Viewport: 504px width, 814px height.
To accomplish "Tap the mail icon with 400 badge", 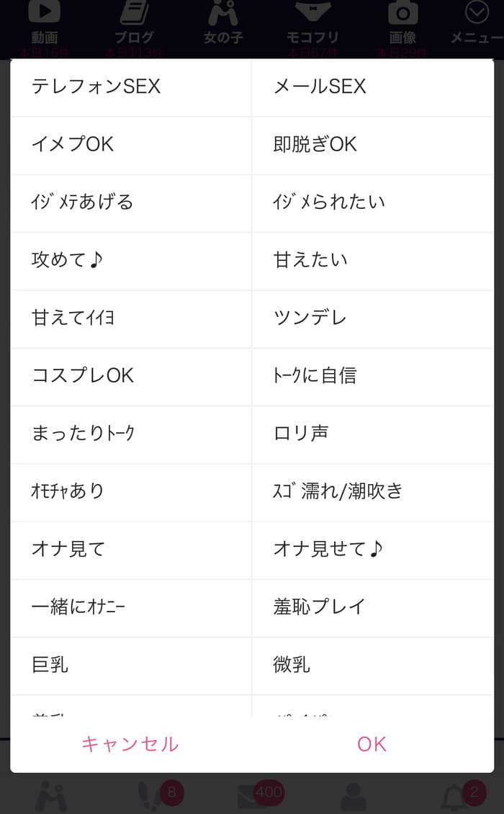I will click(252, 795).
